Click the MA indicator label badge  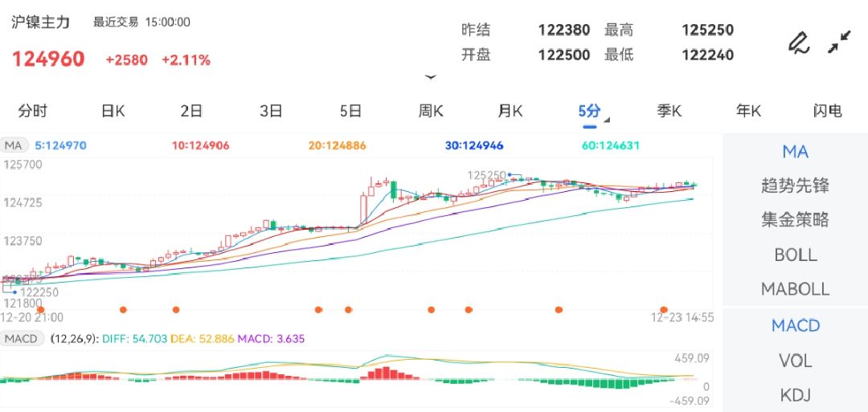point(14,146)
